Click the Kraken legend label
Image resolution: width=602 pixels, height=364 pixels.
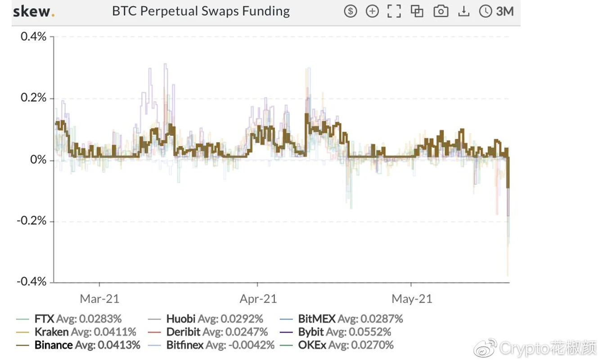[x=51, y=332]
